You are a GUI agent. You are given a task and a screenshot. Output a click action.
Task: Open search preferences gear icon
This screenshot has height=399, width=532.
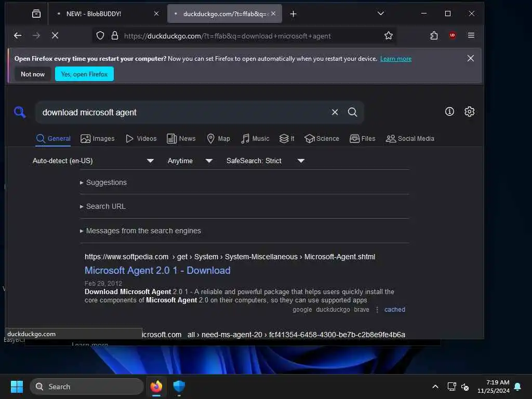pyautogui.click(x=469, y=112)
